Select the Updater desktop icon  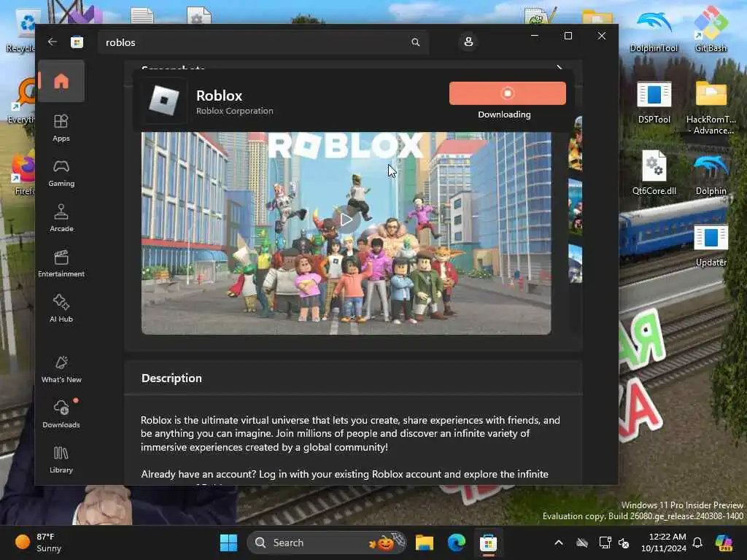711,246
